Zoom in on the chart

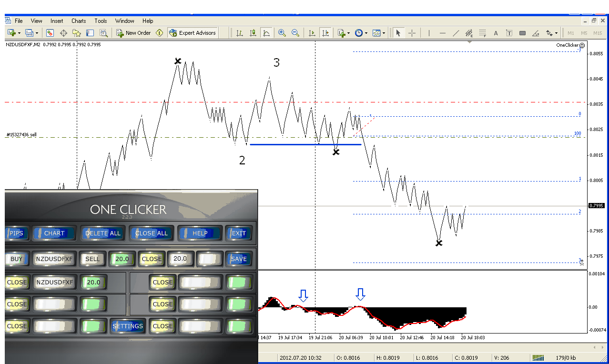click(282, 33)
